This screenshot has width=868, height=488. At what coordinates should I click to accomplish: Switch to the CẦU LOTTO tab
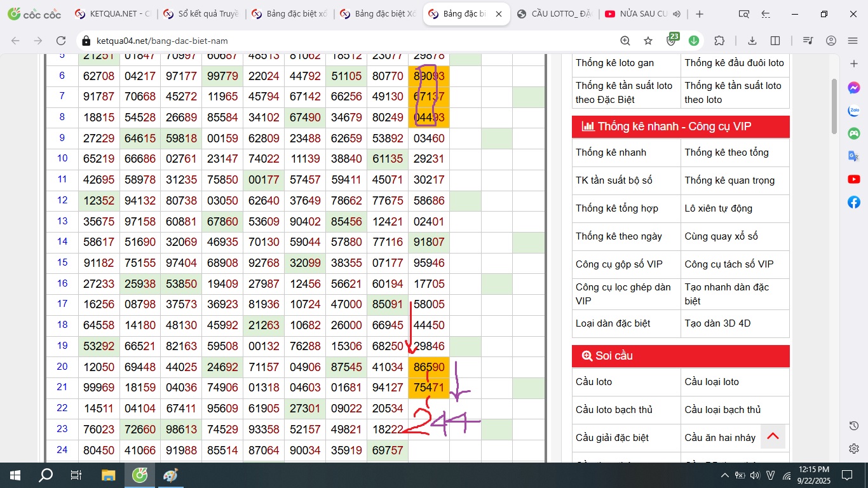tap(553, 14)
